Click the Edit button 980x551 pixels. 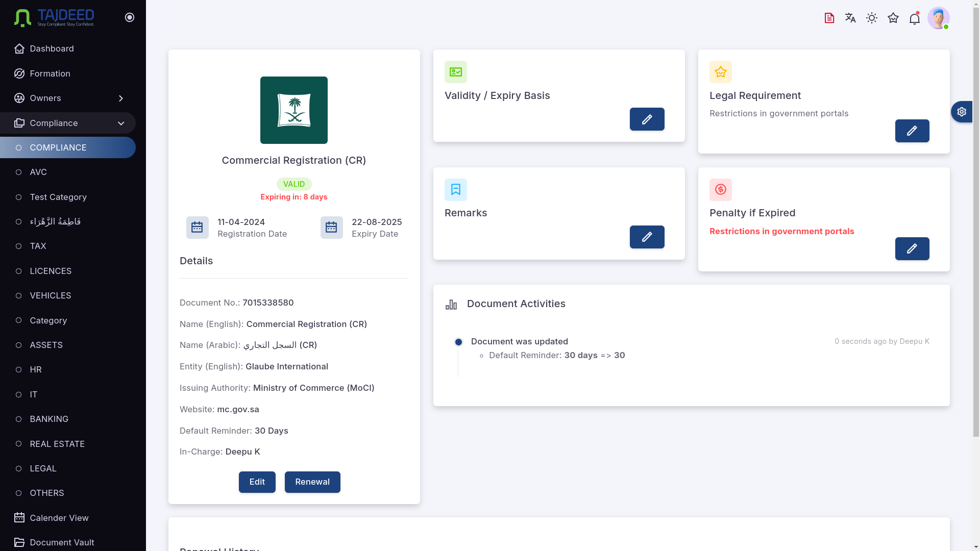pyautogui.click(x=257, y=482)
